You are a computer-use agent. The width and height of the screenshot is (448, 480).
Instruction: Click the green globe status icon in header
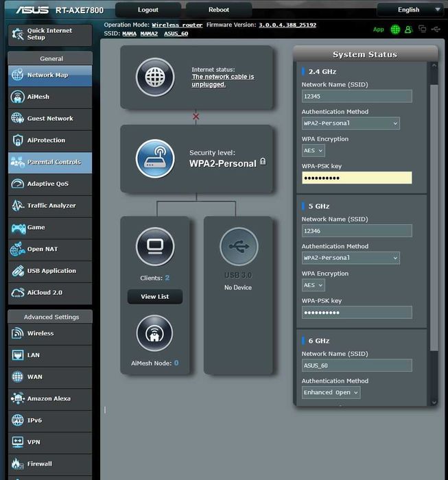[395, 29]
